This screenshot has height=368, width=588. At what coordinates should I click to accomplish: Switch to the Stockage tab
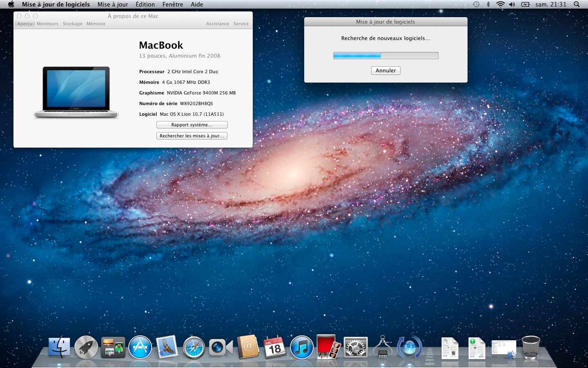[73, 24]
